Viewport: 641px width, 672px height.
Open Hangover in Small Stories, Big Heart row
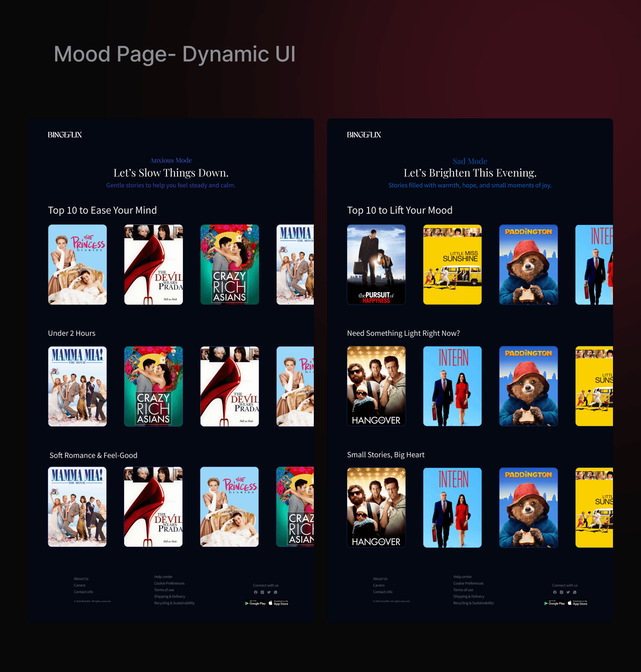point(377,508)
